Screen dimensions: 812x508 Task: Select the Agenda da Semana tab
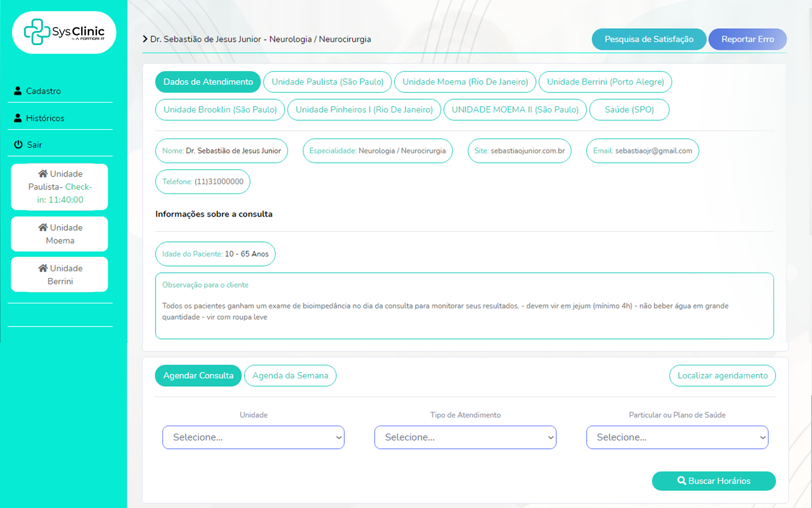290,376
